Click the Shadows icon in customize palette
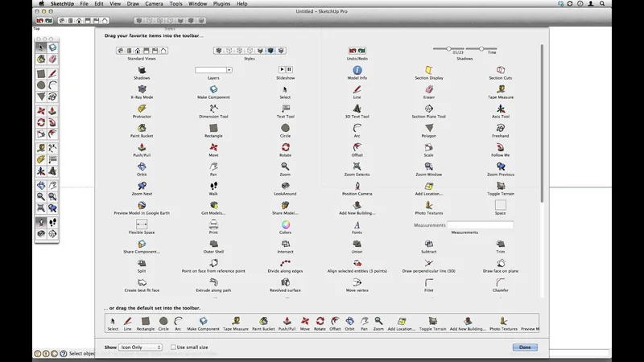Image resolution: width=644 pixels, height=362 pixels. point(142,70)
